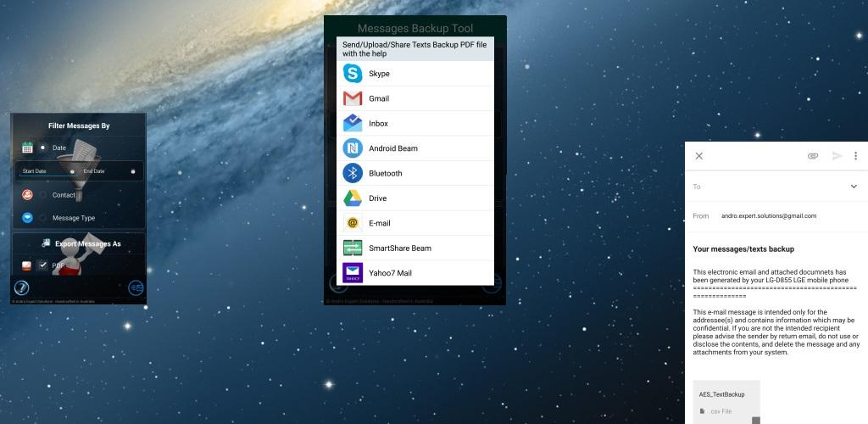Image resolution: width=868 pixels, height=424 pixels.
Task: Tap the Gmail envelope icon
Action: (x=352, y=98)
